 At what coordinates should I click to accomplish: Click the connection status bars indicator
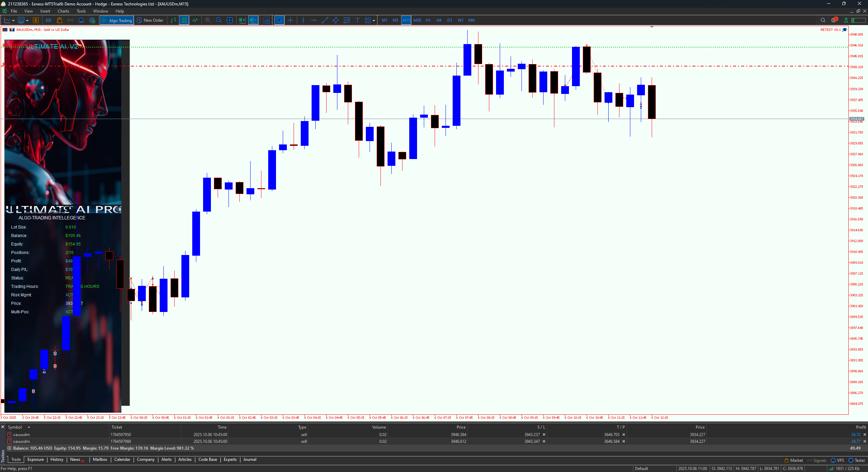click(x=831, y=469)
